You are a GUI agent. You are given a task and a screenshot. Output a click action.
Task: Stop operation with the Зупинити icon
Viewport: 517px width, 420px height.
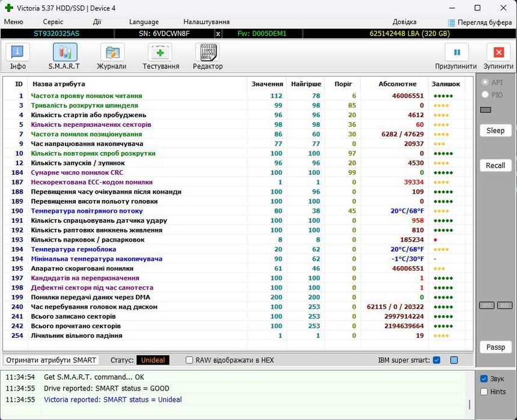point(498,56)
